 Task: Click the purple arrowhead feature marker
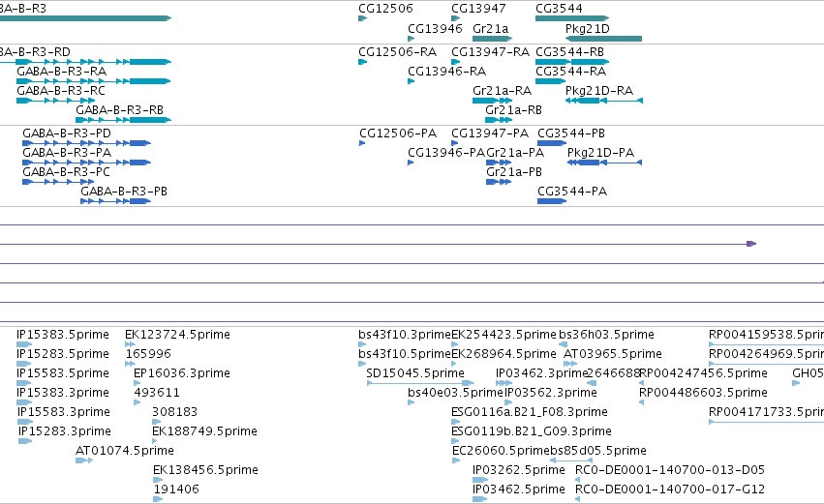751,244
